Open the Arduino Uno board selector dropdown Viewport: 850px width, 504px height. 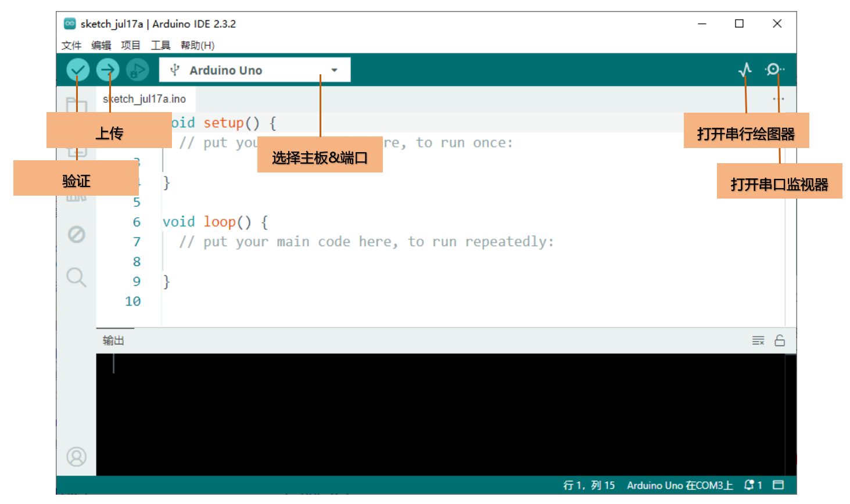(254, 70)
